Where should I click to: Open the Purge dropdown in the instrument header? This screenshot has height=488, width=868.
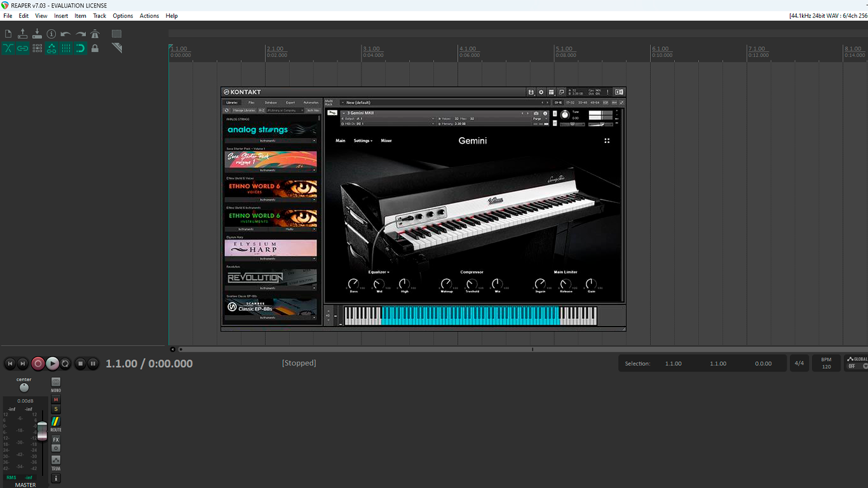tap(539, 118)
